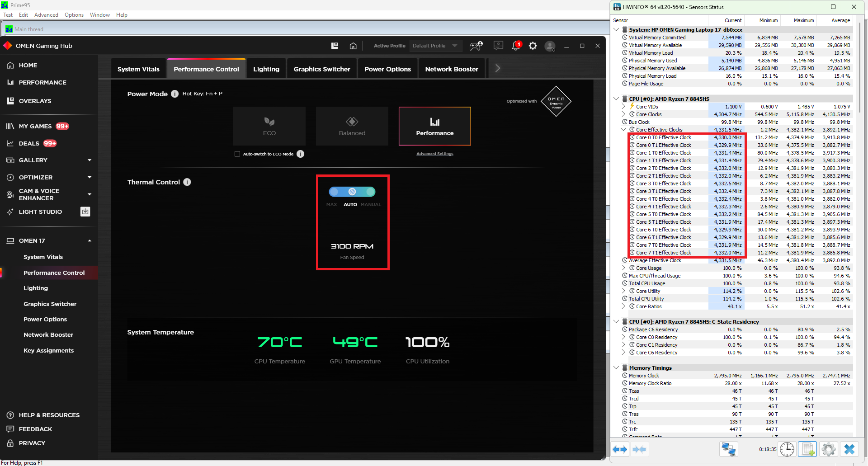Click the OMEN pop-out window icon
Image resolution: width=868 pixels, height=466 pixels.
[x=335, y=46]
